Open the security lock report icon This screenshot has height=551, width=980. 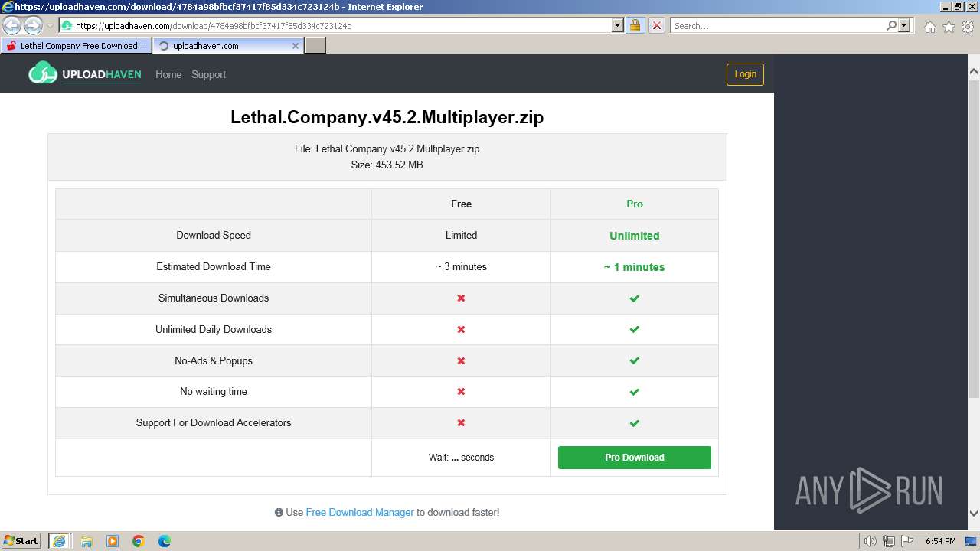[x=635, y=25]
